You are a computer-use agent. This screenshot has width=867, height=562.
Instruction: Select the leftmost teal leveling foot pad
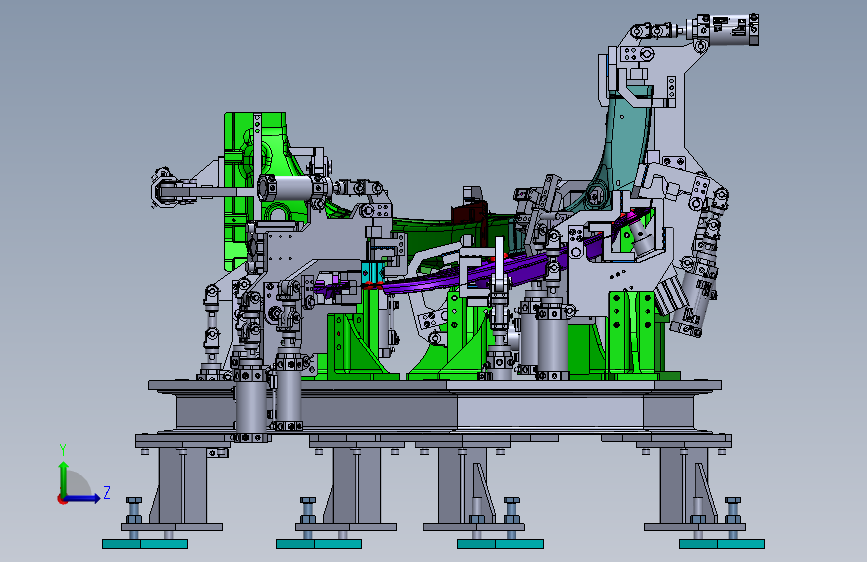point(145,544)
